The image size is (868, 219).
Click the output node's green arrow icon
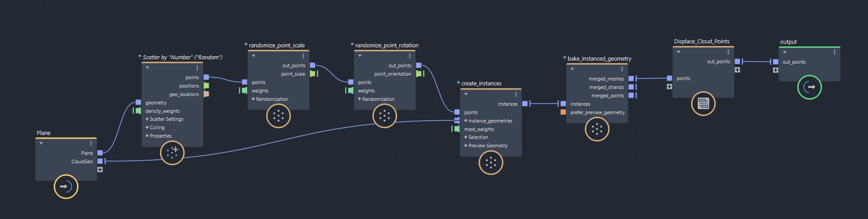(x=809, y=87)
